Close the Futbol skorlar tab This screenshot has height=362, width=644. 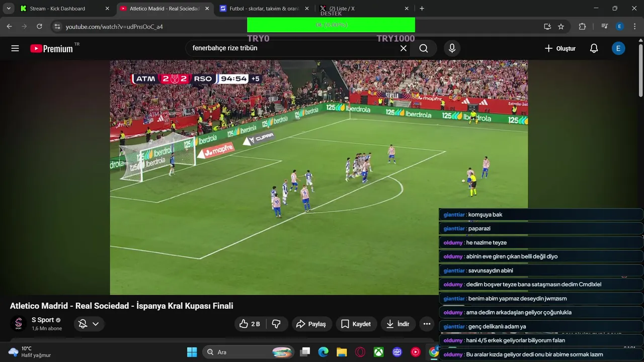[x=307, y=9]
